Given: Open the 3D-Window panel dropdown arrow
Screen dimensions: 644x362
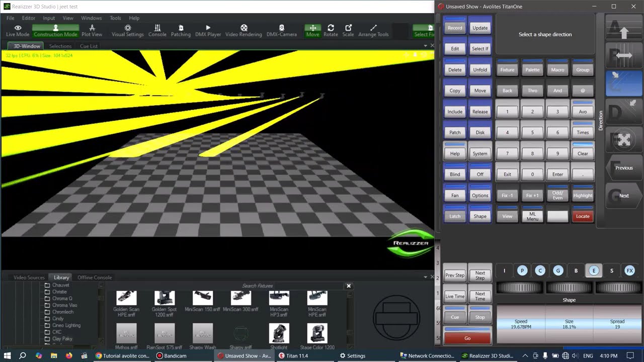Looking at the screenshot, I should point(425,46).
